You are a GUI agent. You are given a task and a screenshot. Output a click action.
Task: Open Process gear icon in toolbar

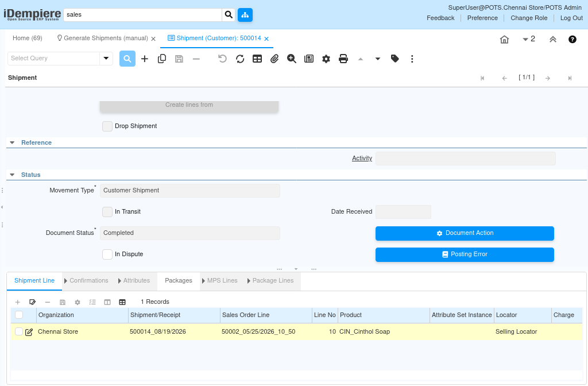(326, 59)
